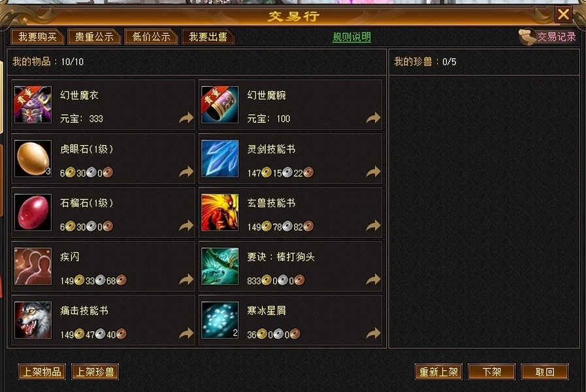586x392 pixels.
Task: Click share arrow next to 幻世魔衣
Action: tap(186, 118)
